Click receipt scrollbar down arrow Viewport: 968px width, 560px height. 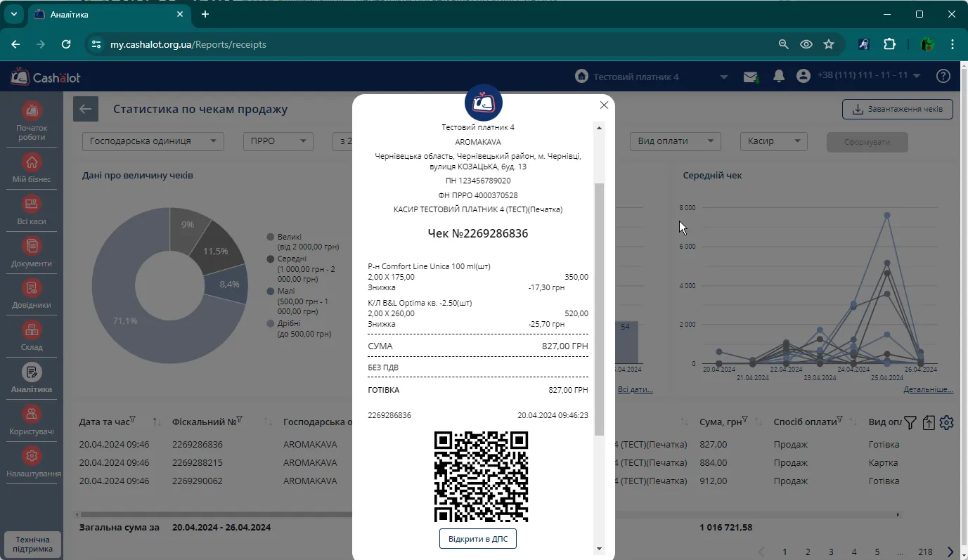pos(600,549)
